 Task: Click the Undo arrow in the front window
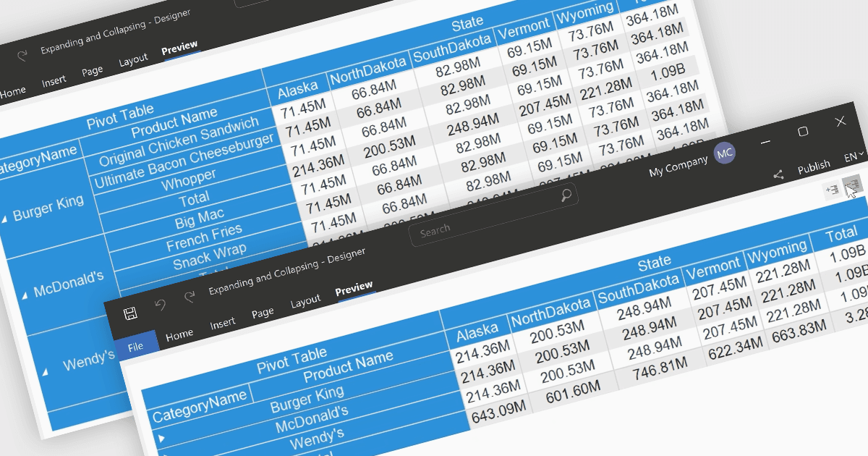(x=161, y=306)
